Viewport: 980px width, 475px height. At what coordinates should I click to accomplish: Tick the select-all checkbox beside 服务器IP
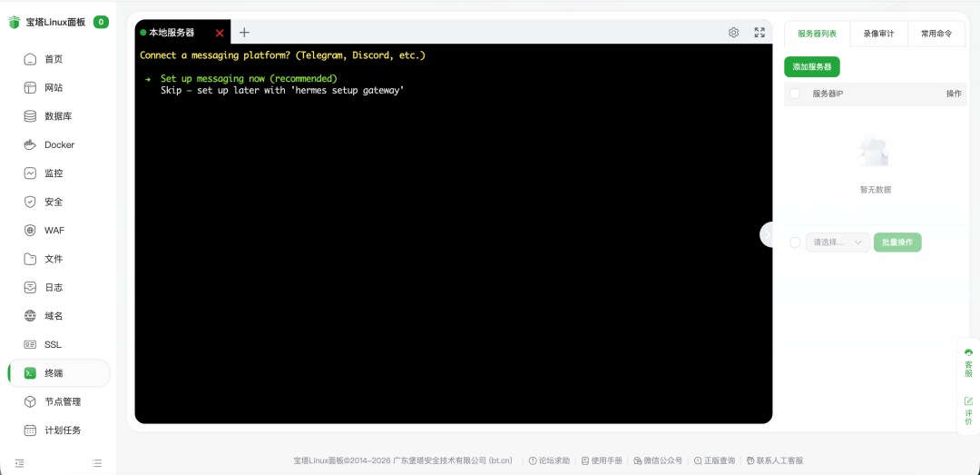(795, 94)
